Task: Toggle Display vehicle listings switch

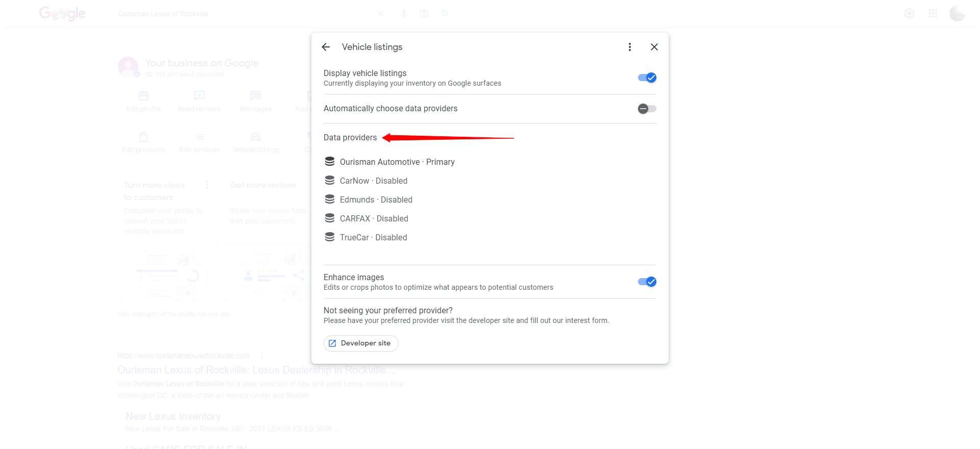Action: [647, 78]
